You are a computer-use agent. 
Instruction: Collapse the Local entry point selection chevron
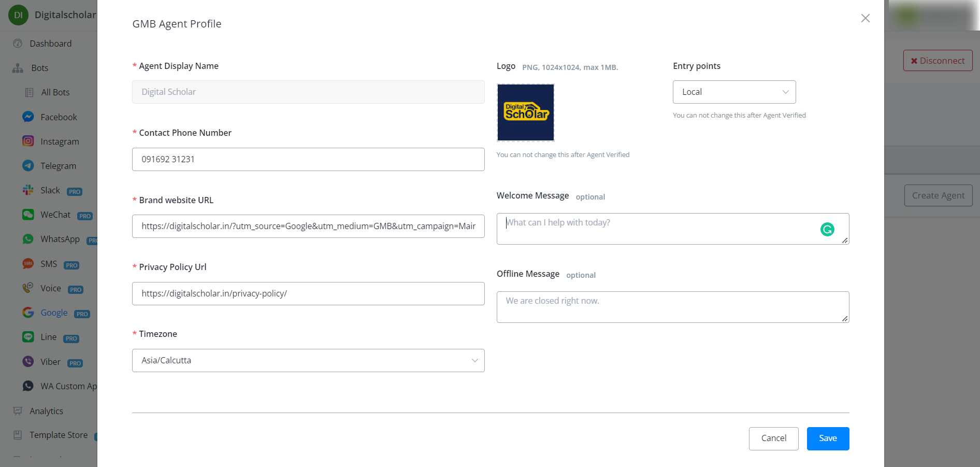click(785, 92)
